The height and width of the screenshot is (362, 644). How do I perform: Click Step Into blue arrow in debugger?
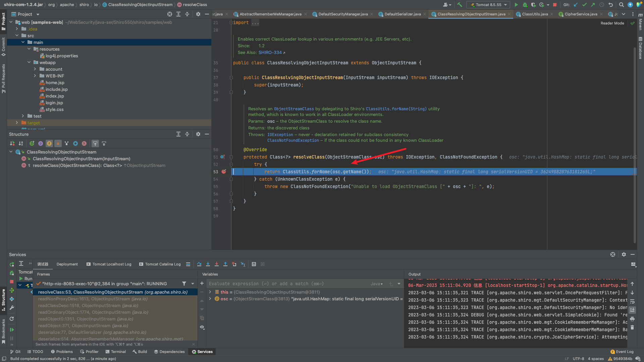(x=208, y=264)
